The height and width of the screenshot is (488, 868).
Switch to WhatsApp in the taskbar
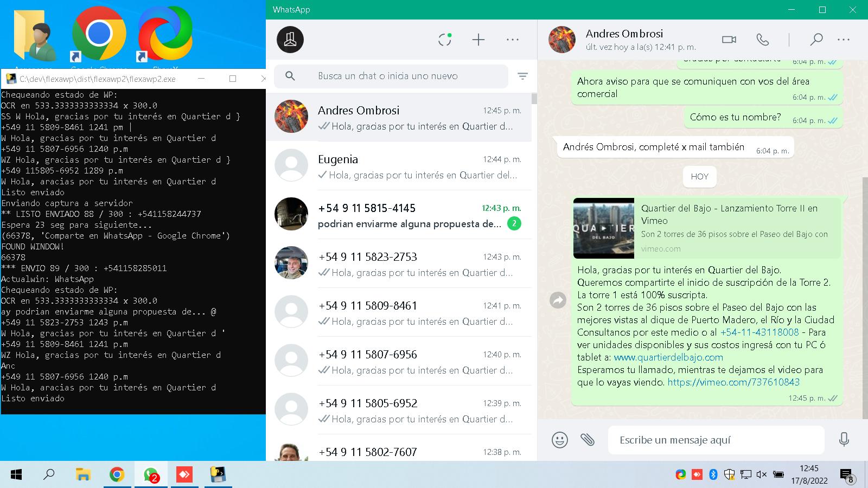click(151, 475)
